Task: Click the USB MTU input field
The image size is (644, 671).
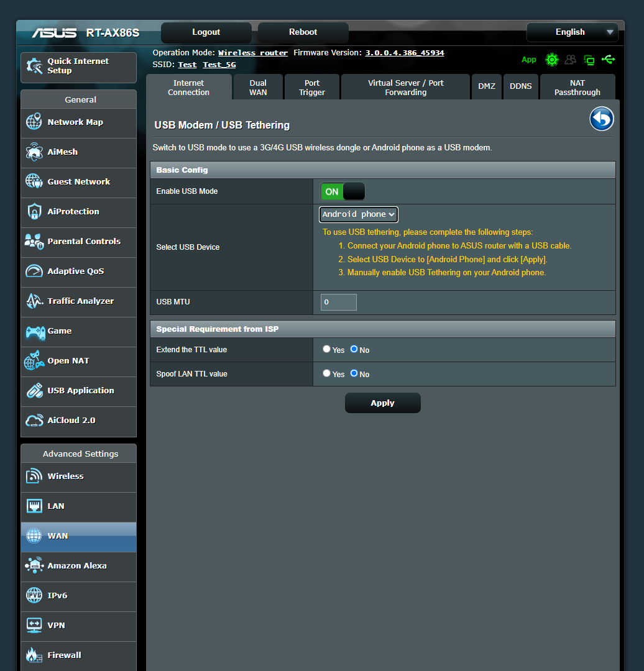Action: coord(338,302)
